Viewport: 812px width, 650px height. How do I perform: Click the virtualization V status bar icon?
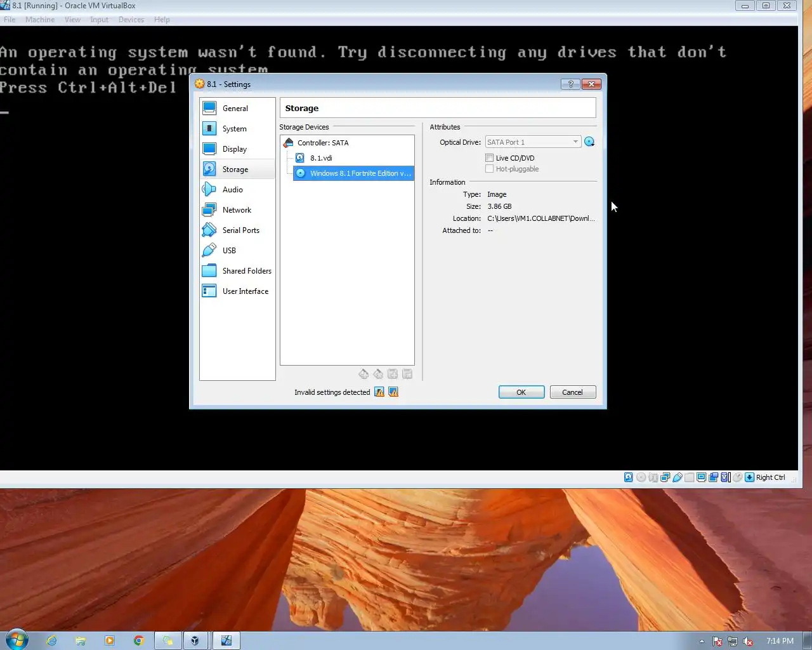click(725, 477)
